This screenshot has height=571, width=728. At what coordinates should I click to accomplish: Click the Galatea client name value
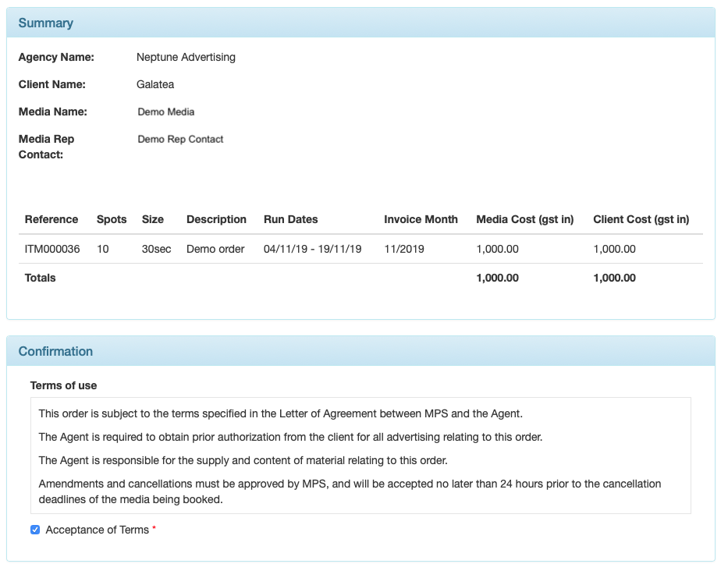click(155, 84)
